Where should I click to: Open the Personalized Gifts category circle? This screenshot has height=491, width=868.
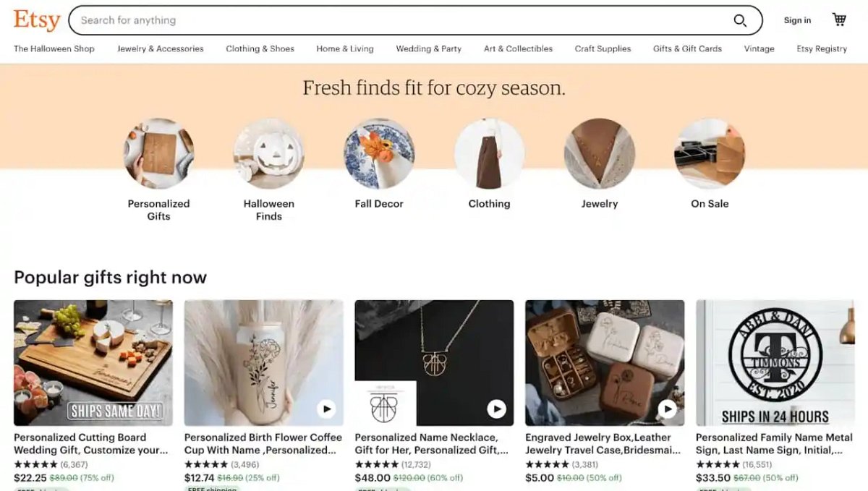(159, 153)
